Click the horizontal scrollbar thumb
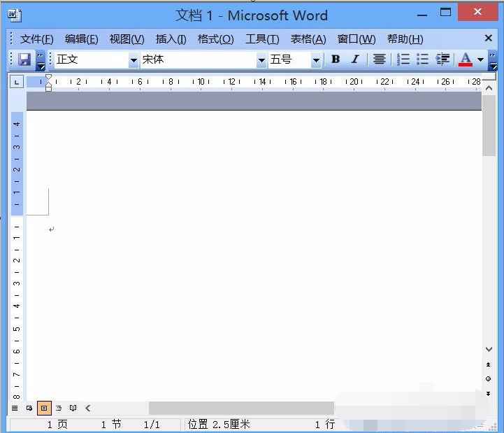504x433 pixels. 241,409
